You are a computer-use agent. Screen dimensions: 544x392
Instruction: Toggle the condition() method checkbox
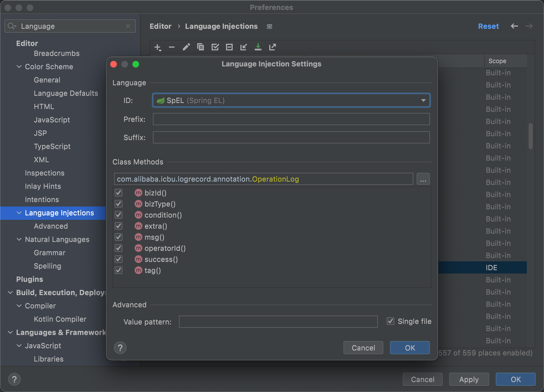(x=119, y=215)
